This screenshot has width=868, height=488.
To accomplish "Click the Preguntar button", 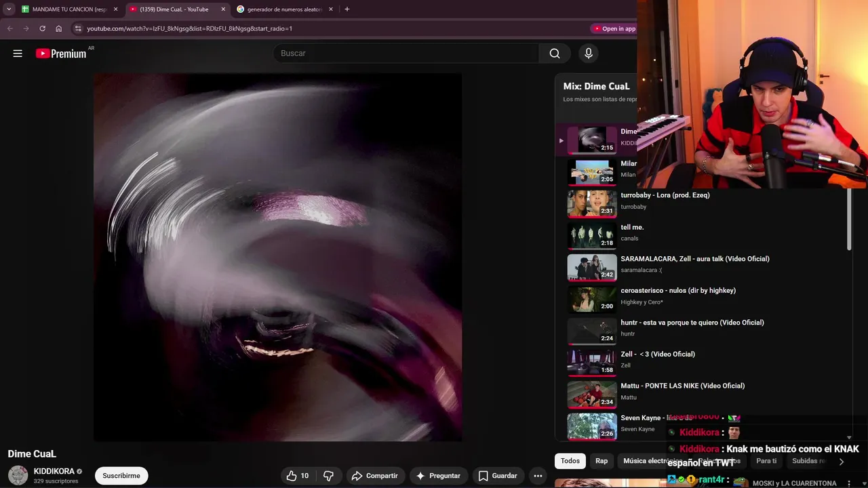I will coord(438,476).
